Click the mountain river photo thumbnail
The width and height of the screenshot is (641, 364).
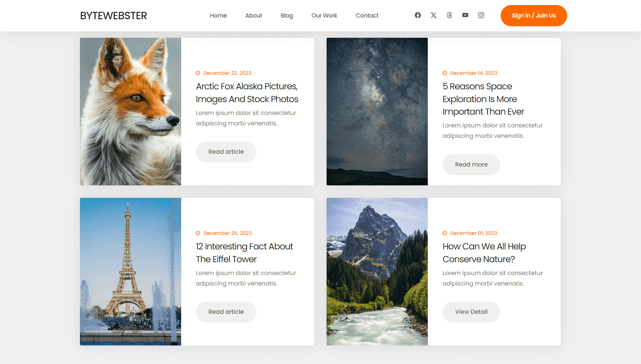pos(377,272)
